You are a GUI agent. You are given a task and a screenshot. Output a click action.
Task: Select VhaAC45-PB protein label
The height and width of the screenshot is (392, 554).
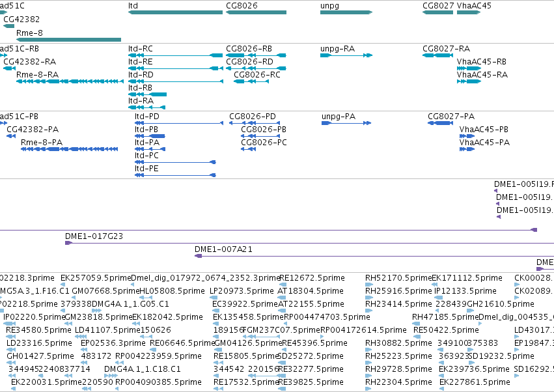[484, 130]
